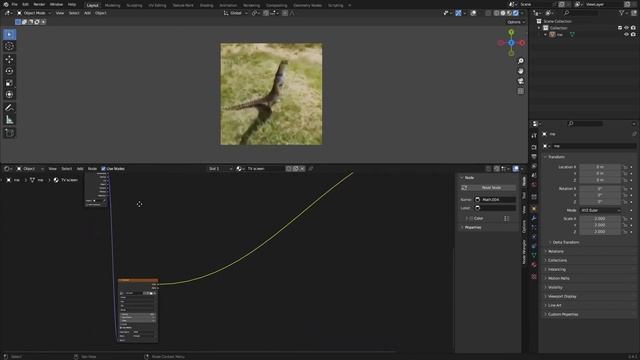Select the Add Cube tool

(x=9, y=133)
